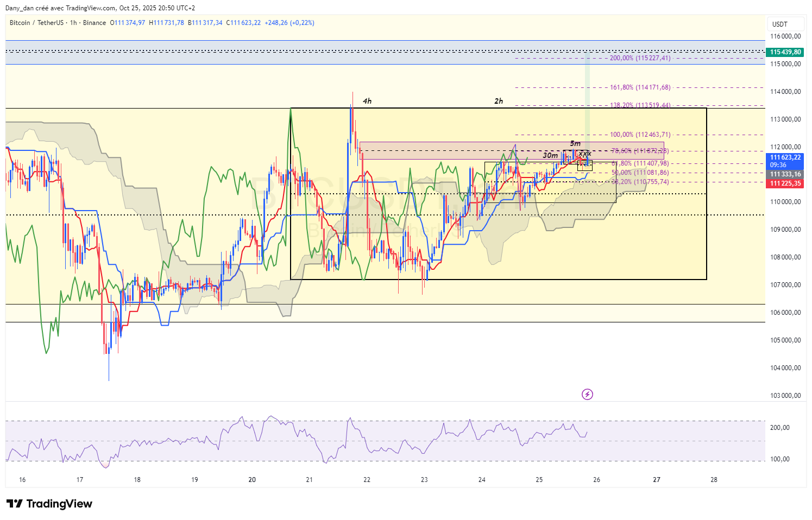The width and height of the screenshot is (812, 520).
Task: Click date 23 on the time axis
Action: (x=424, y=480)
